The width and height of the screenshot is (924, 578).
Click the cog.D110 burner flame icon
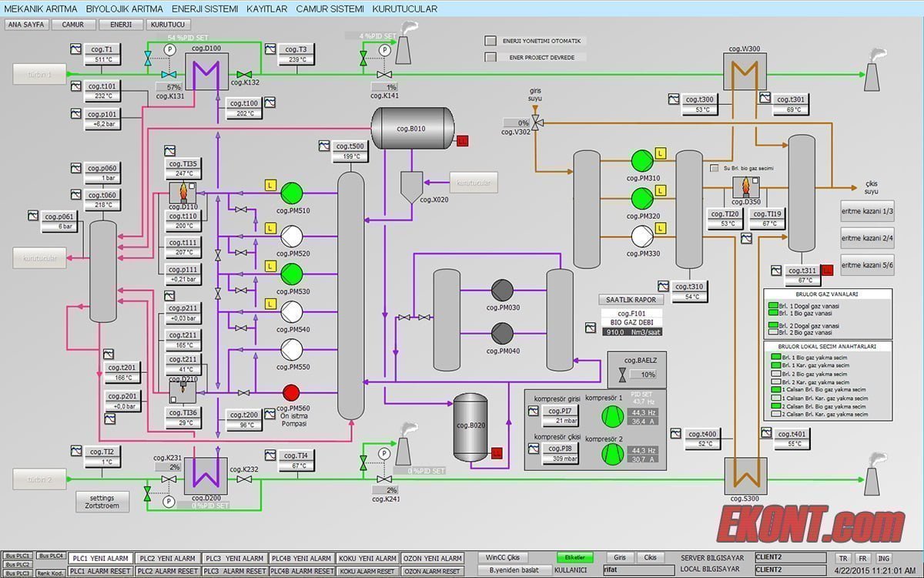(x=182, y=192)
